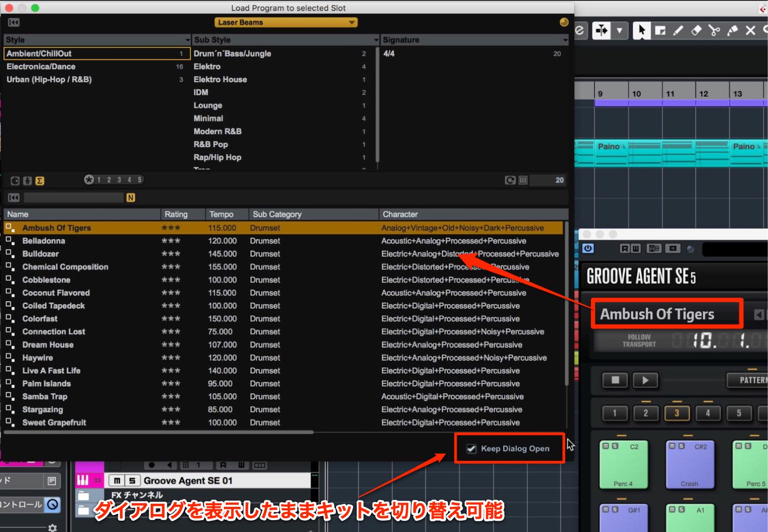Set rating filter to 3

point(119,180)
